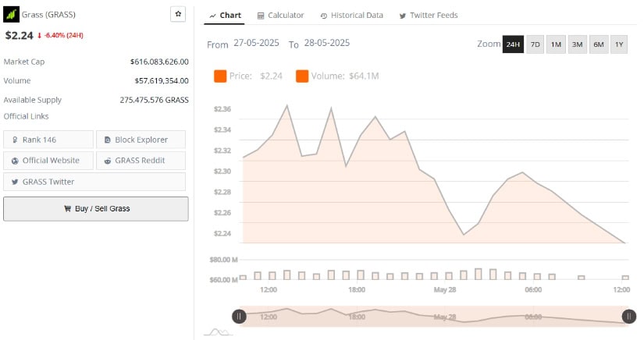Screen dimensions: 644x340
Task: Click the $80.00 M volume axis label
Action: [x=223, y=260]
